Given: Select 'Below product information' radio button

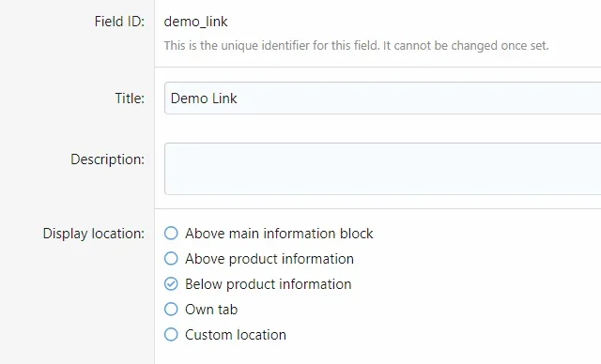Looking at the screenshot, I should click(x=171, y=283).
